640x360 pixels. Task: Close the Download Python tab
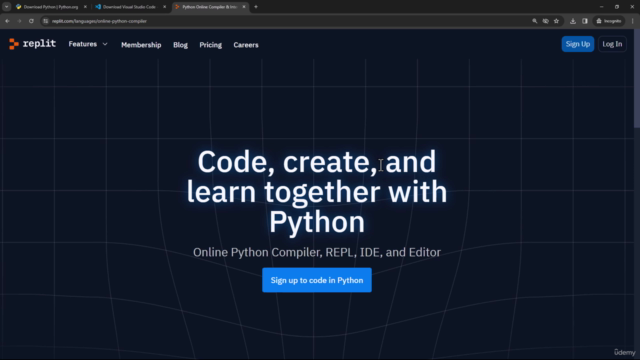pos(85,7)
